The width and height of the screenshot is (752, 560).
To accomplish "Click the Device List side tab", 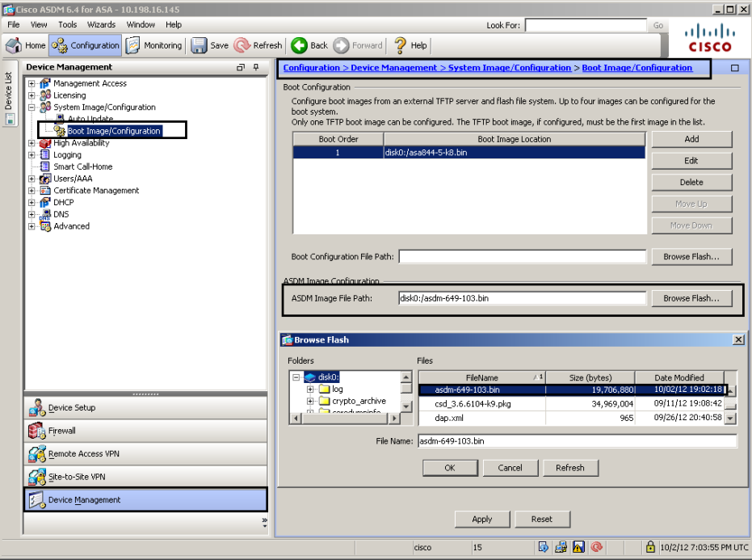I will pos(9,93).
